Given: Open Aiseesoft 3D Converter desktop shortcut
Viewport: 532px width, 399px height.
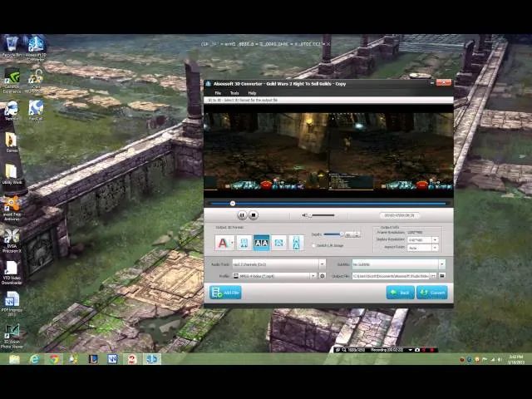Looking at the screenshot, I should tap(36, 47).
